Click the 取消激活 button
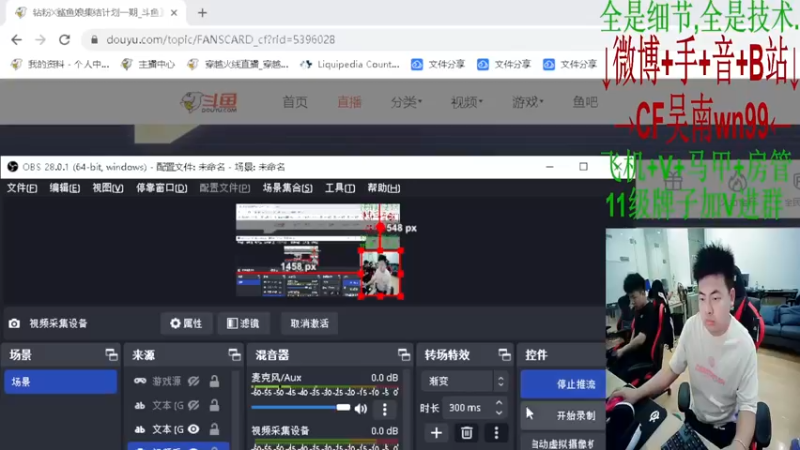Screen dimensions: 800x450 click(309, 323)
